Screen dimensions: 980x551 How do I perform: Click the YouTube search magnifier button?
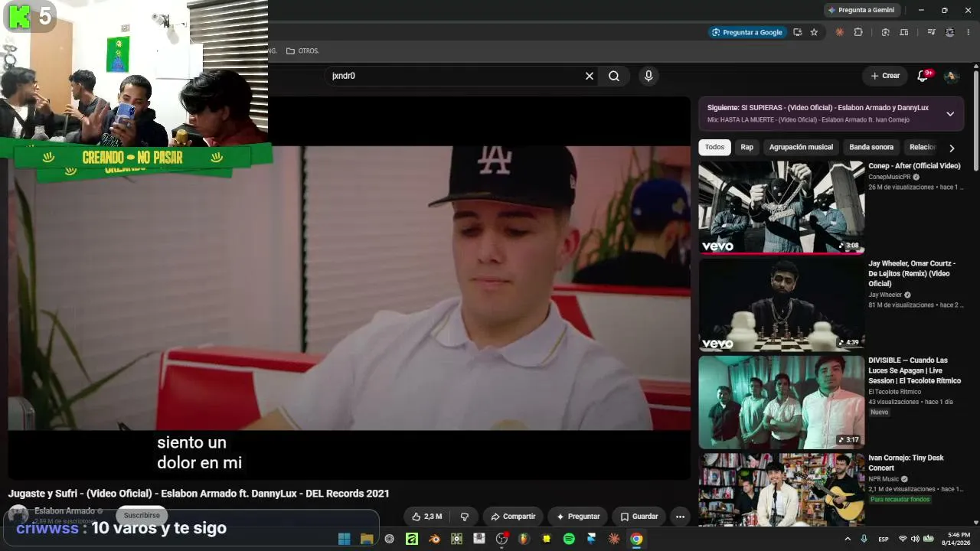(614, 76)
